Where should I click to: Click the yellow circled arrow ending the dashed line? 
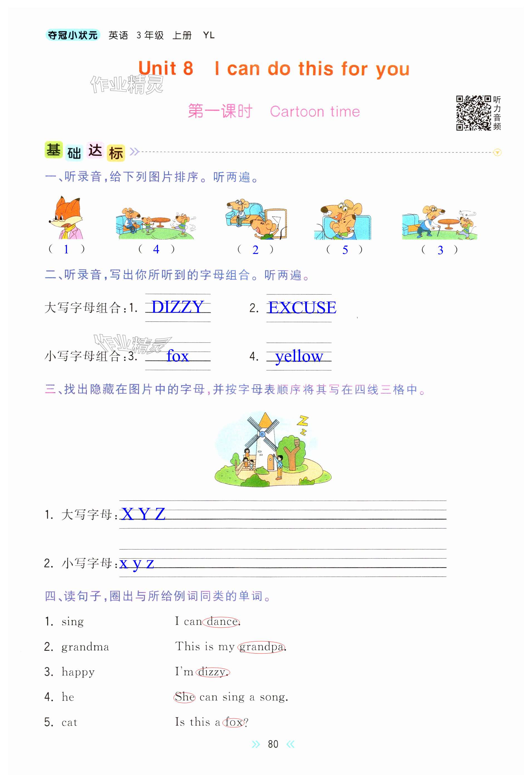497,153
